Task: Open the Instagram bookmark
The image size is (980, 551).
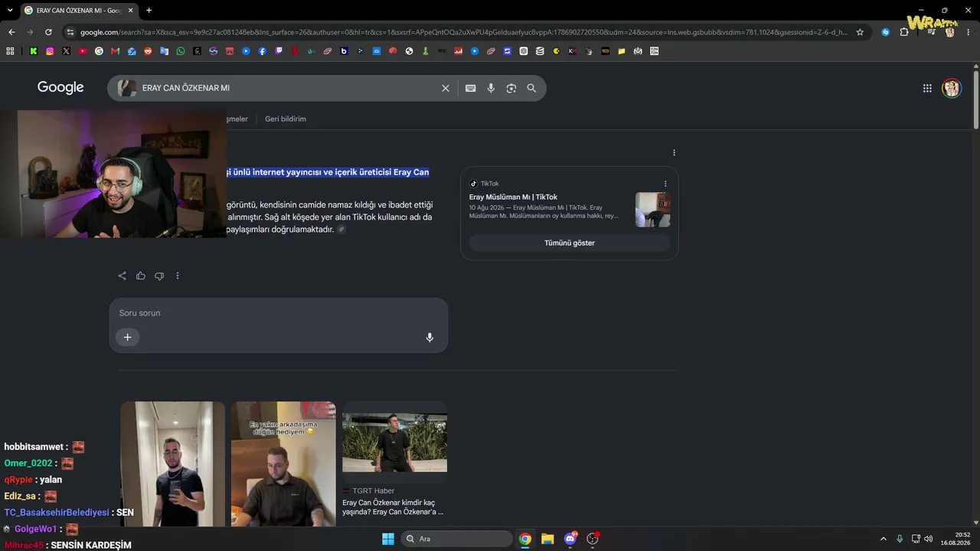Action: [50, 51]
